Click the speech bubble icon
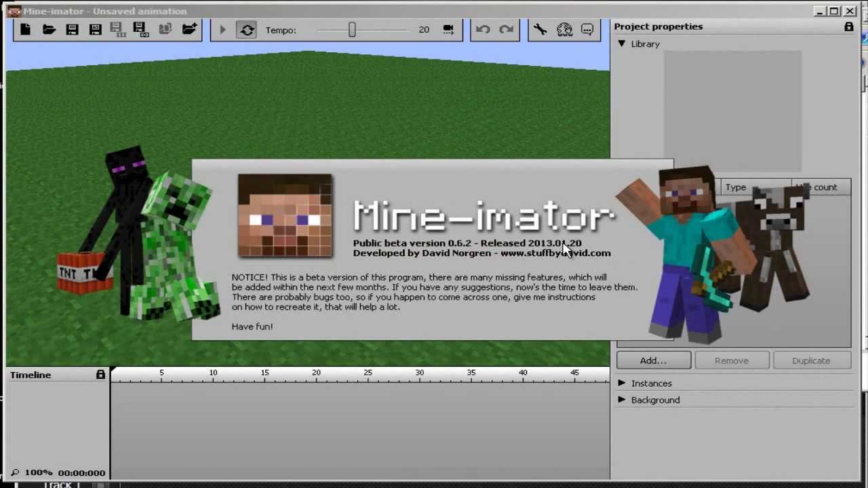 [x=587, y=30]
